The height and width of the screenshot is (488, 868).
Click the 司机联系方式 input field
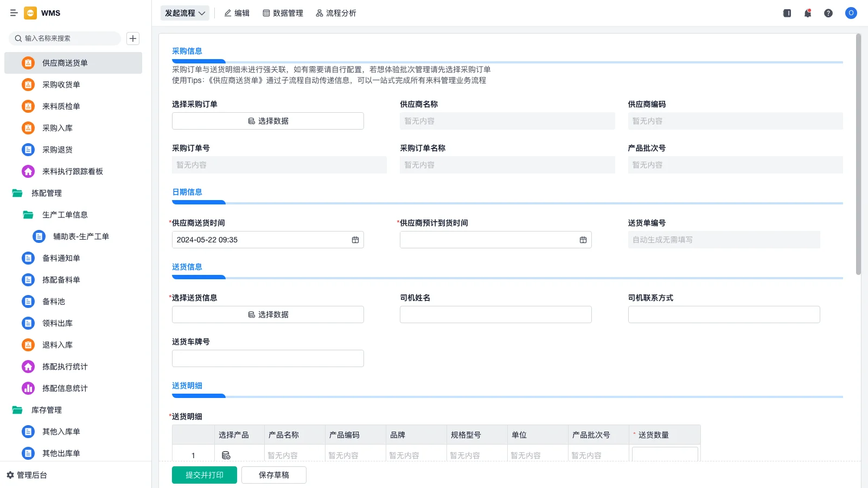pos(724,314)
